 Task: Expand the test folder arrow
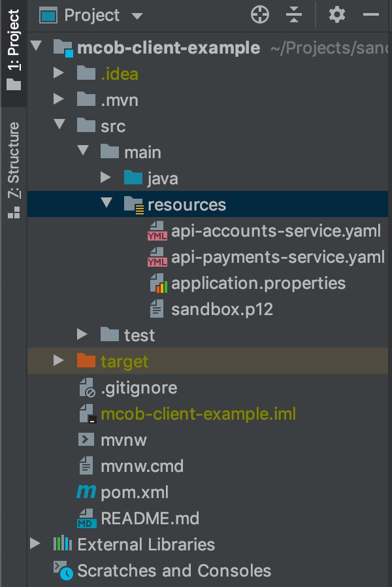(82, 335)
